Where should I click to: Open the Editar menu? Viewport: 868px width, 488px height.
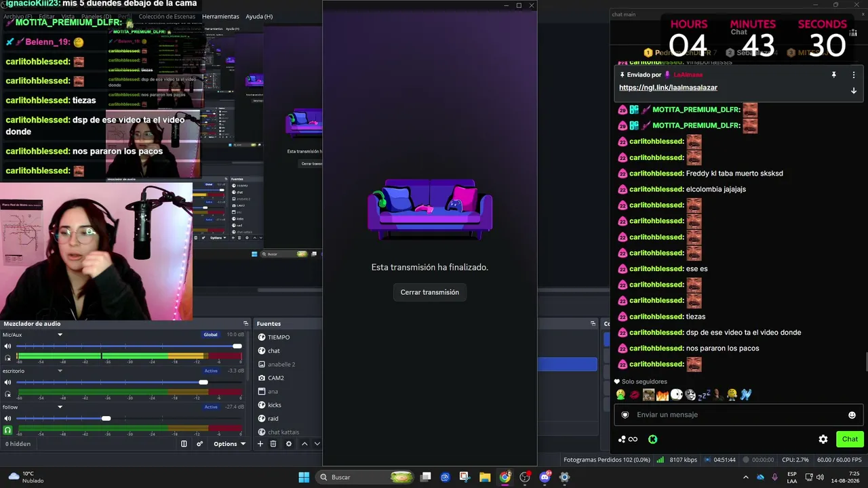[47, 16]
